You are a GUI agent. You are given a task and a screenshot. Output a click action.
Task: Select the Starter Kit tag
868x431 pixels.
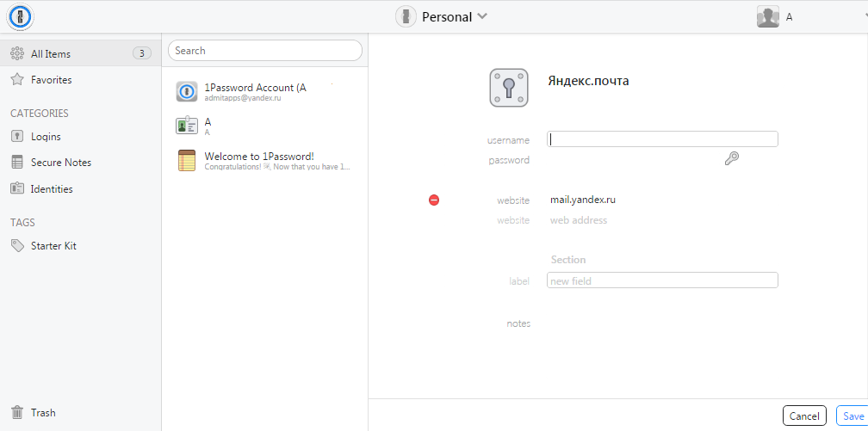tap(80, 246)
